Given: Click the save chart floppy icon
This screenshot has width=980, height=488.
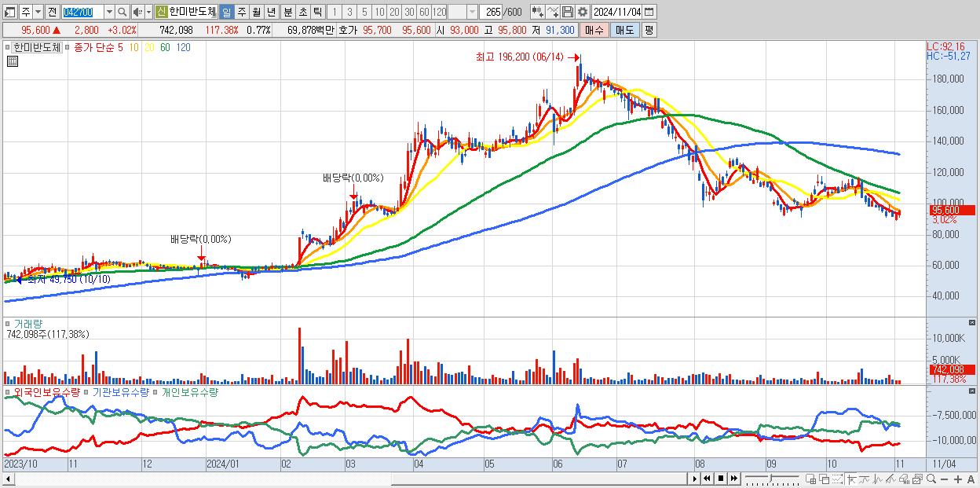Looking at the screenshot, I should pyautogui.click(x=568, y=12).
